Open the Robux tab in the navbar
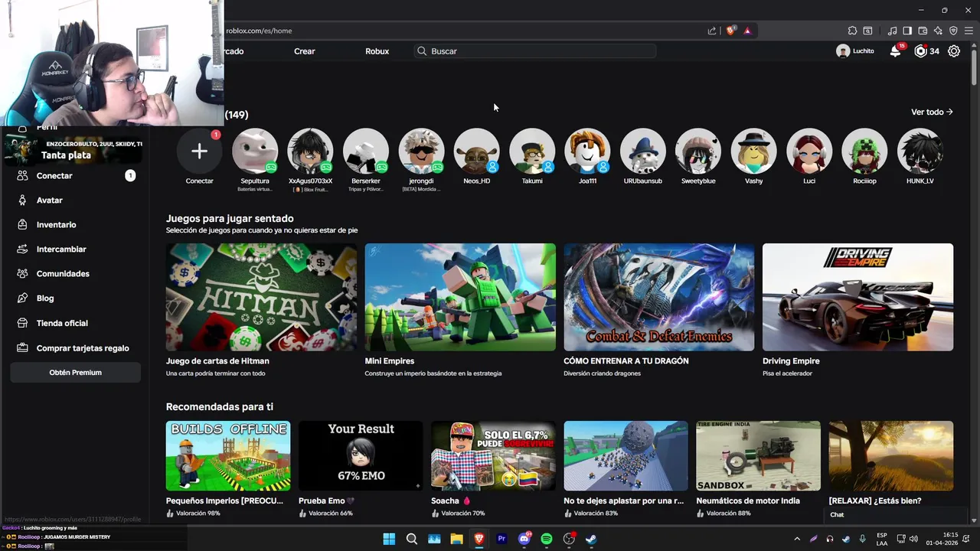 (x=377, y=51)
